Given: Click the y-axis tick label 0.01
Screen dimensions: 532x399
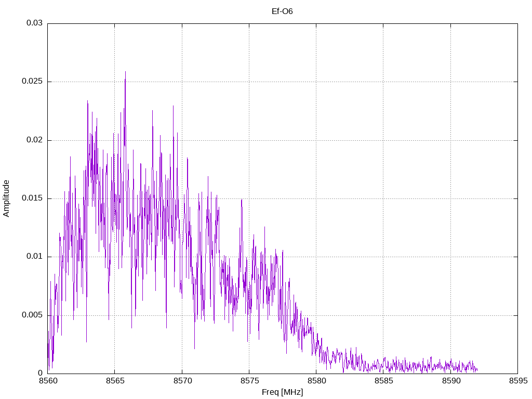Looking at the screenshot, I should pos(35,256).
